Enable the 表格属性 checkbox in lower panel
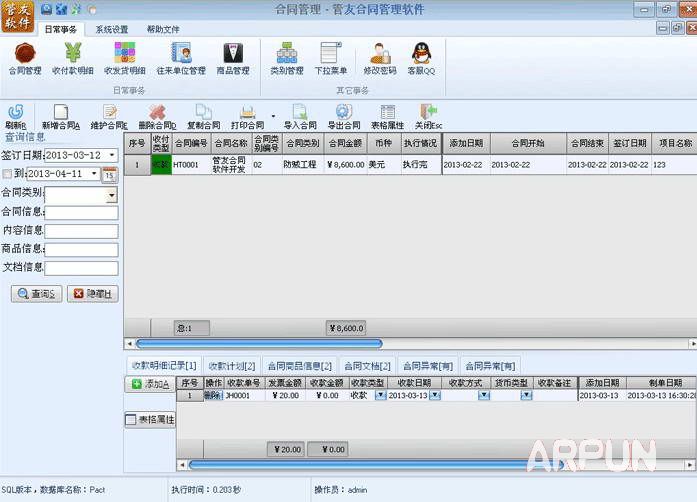 click(x=131, y=420)
